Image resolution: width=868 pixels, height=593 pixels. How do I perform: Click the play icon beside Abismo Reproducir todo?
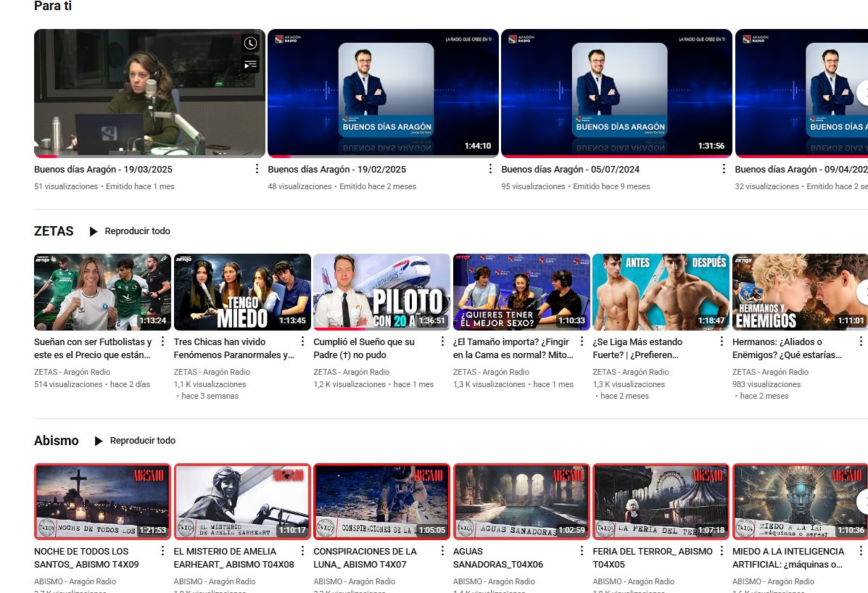click(x=98, y=440)
